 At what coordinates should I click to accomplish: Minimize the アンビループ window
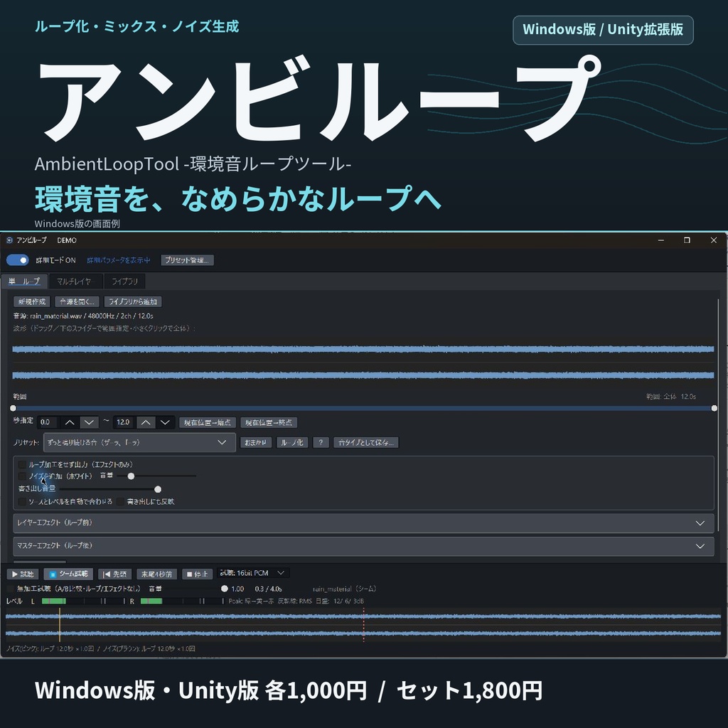[661, 240]
